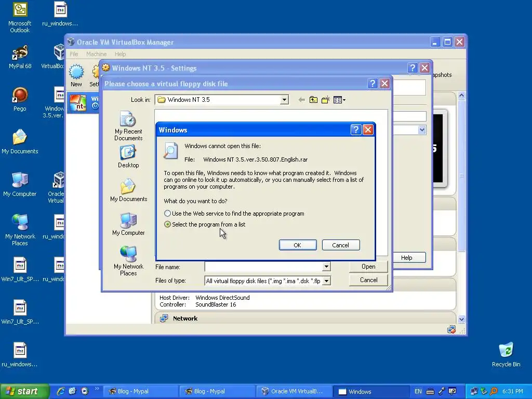Click Start button on taskbar
Viewport: 532px width, 399px height.
[x=24, y=391]
